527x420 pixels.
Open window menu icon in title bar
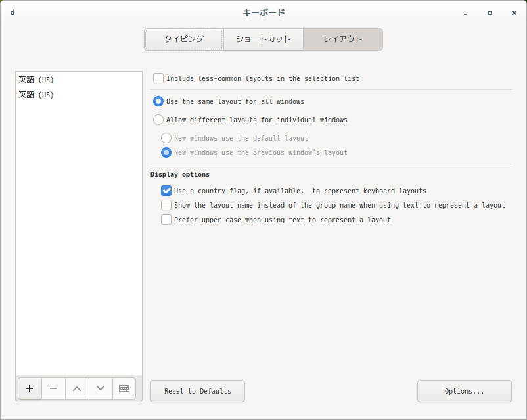click(x=12, y=12)
